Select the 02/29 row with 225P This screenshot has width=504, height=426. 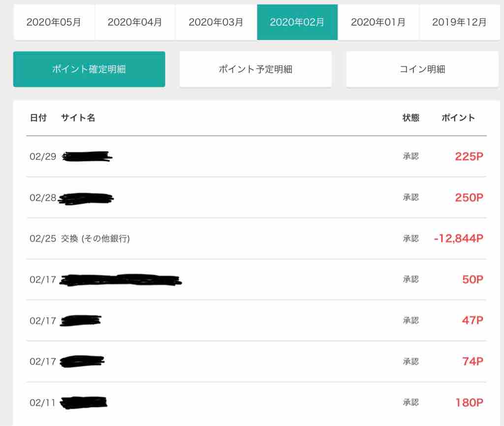coord(256,156)
